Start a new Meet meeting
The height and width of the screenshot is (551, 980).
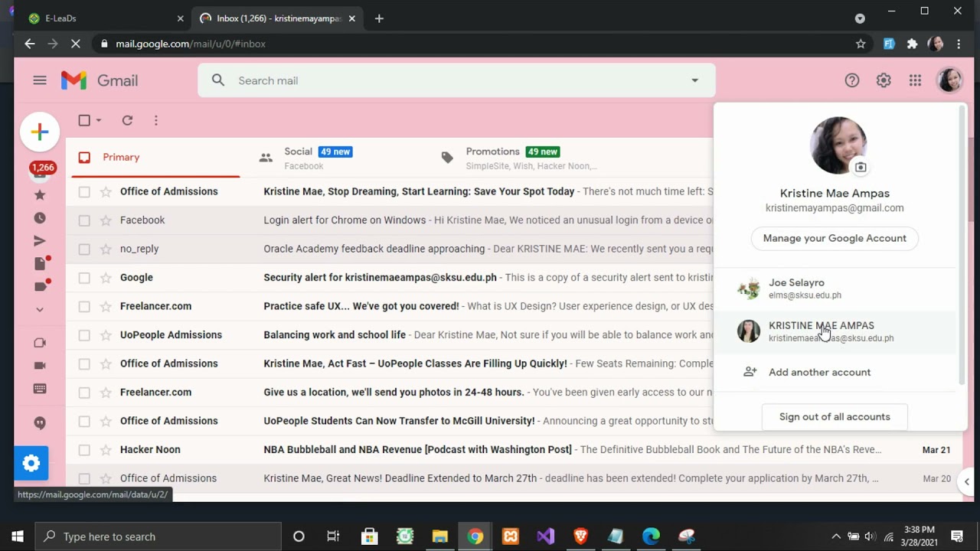(40, 343)
